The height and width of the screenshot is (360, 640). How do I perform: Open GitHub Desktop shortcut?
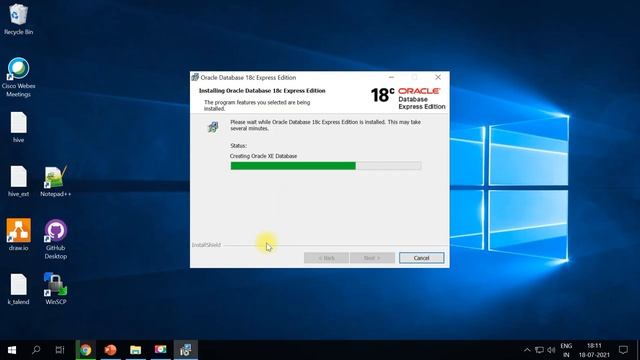(x=56, y=239)
